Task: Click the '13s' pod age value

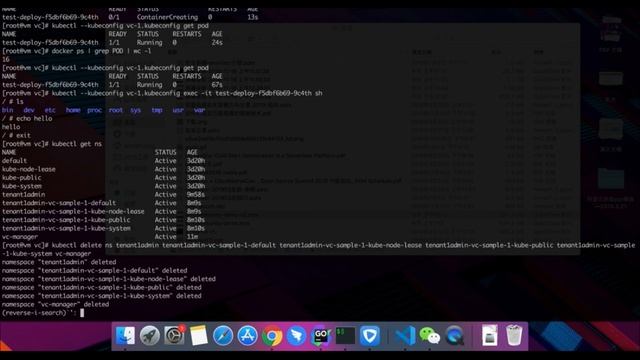Action: pyautogui.click(x=253, y=17)
